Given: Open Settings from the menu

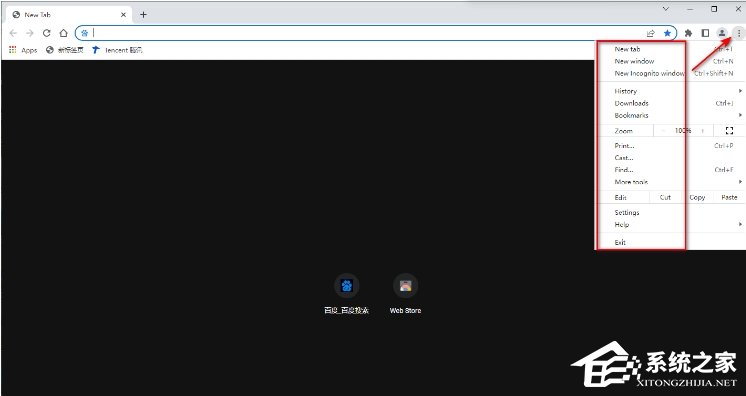Looking at the screenshot, I should coord(670,212).
